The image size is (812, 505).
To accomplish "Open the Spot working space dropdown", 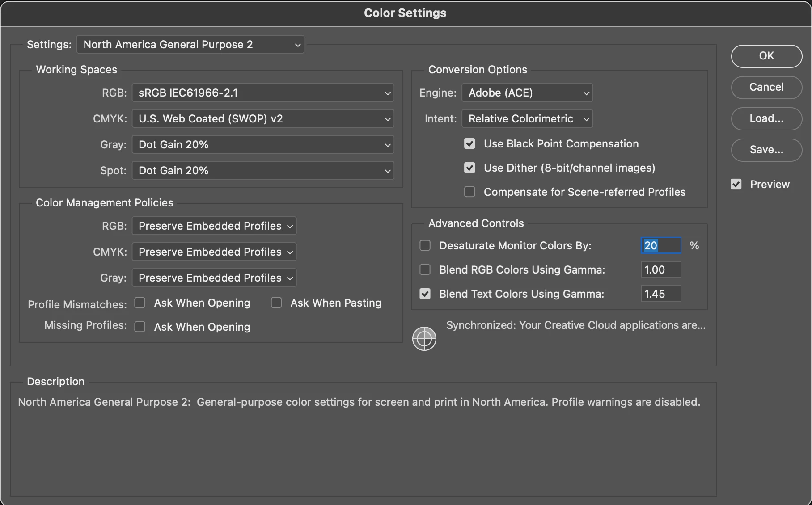I will (263, 171).
